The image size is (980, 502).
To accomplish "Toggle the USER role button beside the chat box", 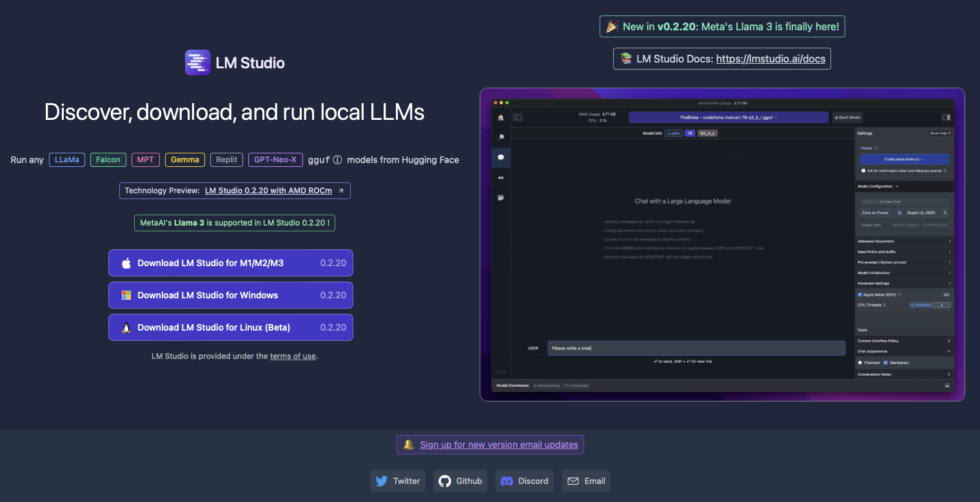I will pyautogui.click(x=533, y=348).
